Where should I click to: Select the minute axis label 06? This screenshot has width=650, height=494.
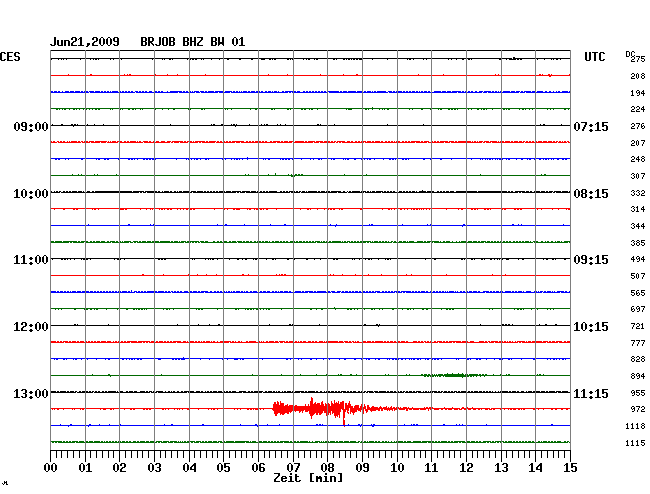click(258, 468)
